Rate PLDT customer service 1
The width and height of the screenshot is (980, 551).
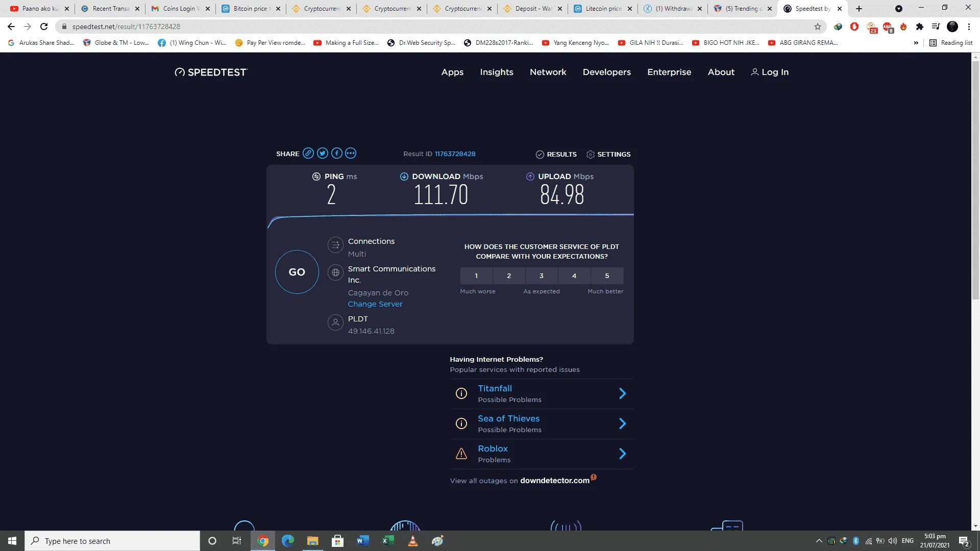click(476, 275)
